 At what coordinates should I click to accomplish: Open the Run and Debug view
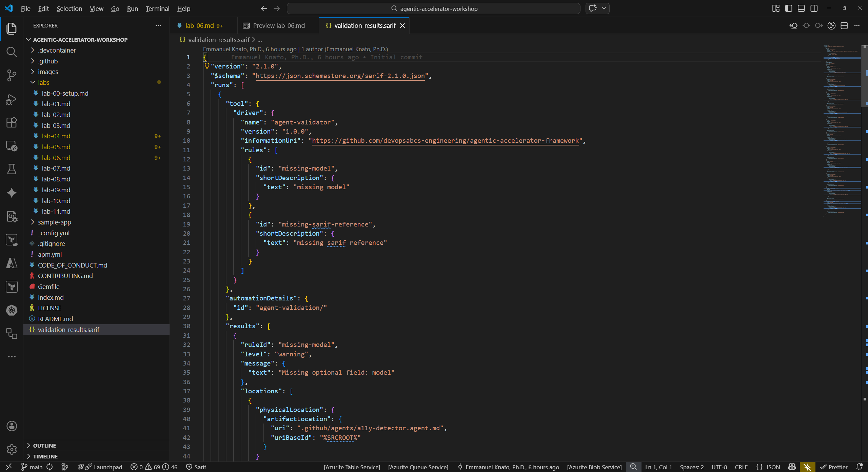tap(12, 99)
